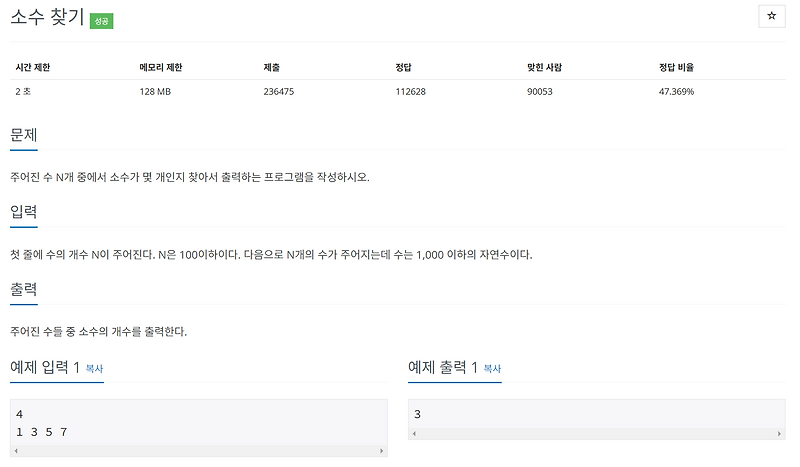Screen dimensions: 800x467
Task: Click the 문제 section heading
Action: pyautogui.click(x=24, y=135)
